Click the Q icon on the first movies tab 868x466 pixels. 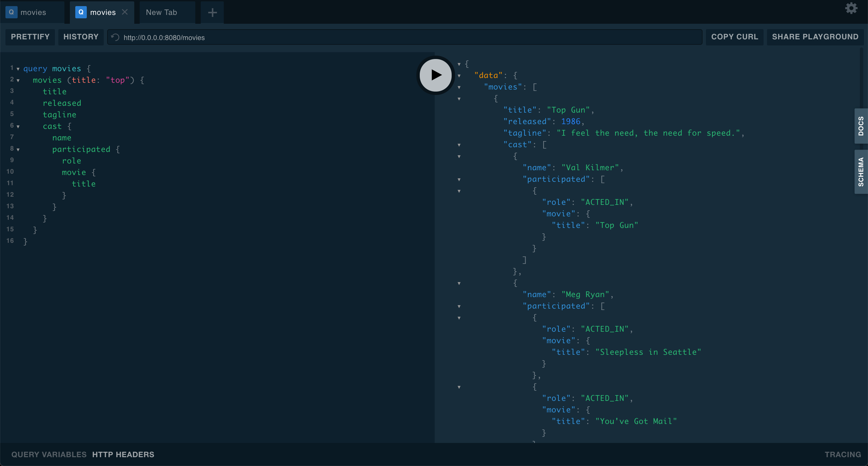click(11, 12)
